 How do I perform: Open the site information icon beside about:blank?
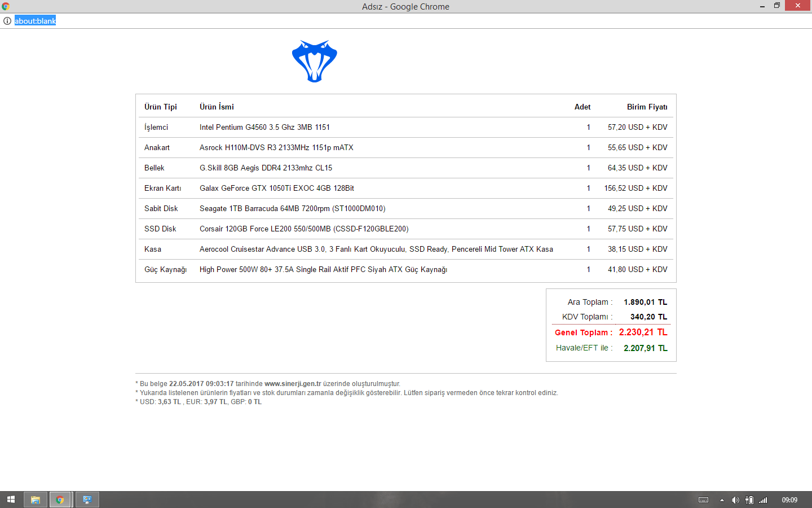[7, 21]
